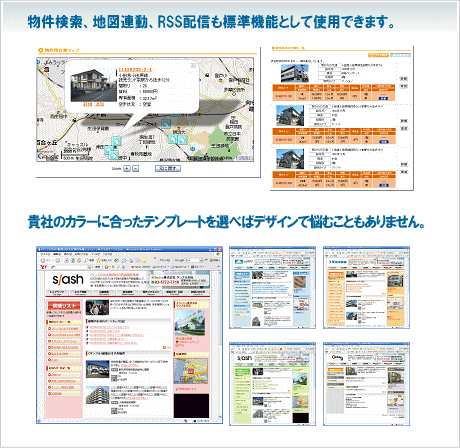460x448 pixels.
Task: Select the gray template thumbnail
Action: pos(366,384)
